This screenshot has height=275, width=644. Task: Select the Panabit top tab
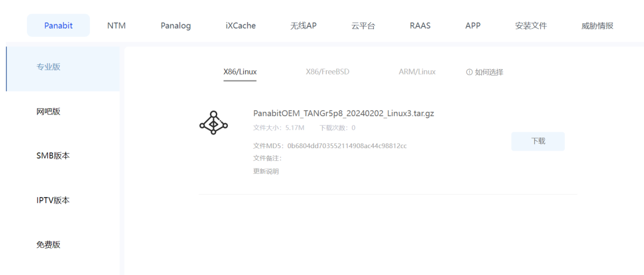tap(58, 26)
